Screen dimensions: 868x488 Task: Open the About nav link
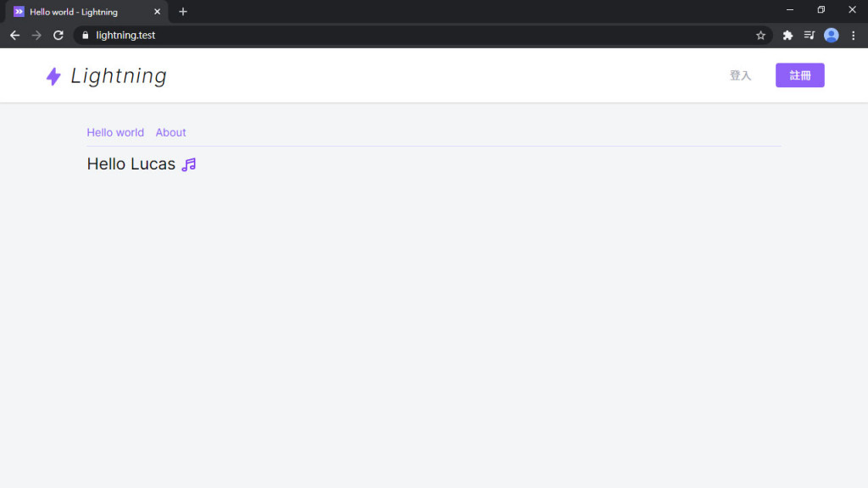point(170,133)
